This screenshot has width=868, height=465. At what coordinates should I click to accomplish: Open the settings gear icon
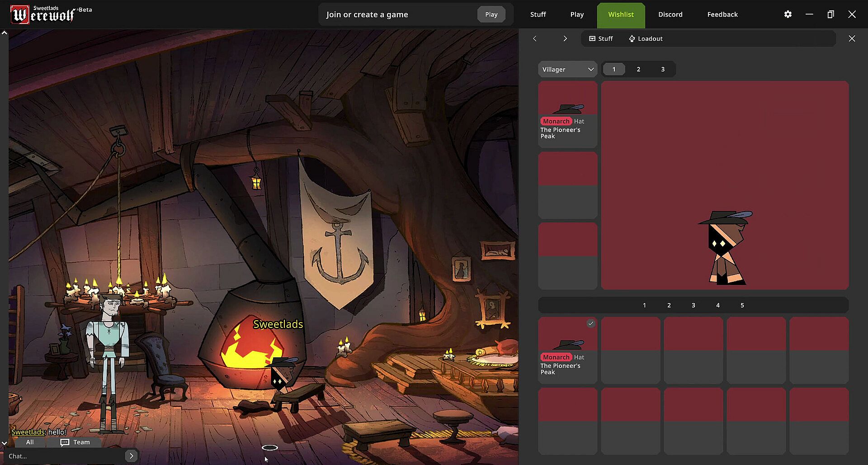tap(788, 14)
